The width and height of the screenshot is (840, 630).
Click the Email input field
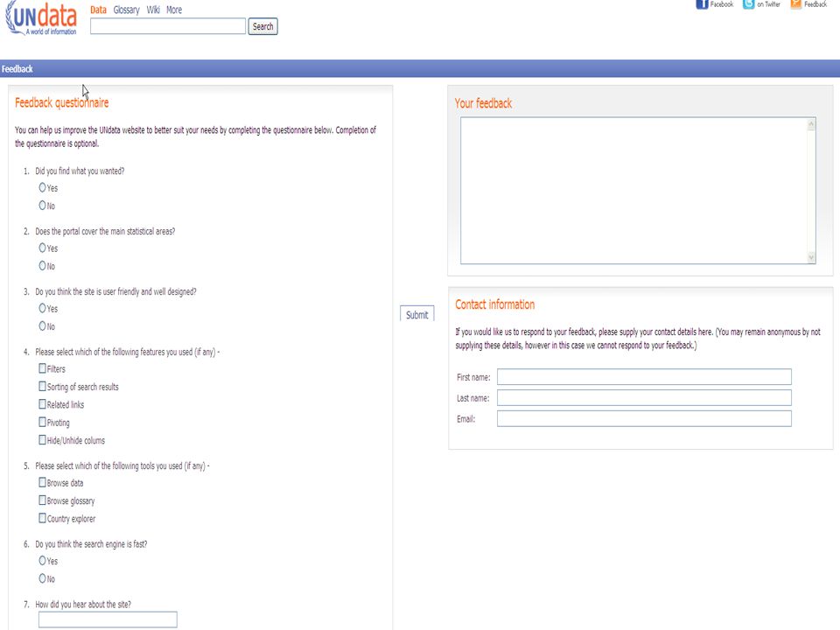644,418
